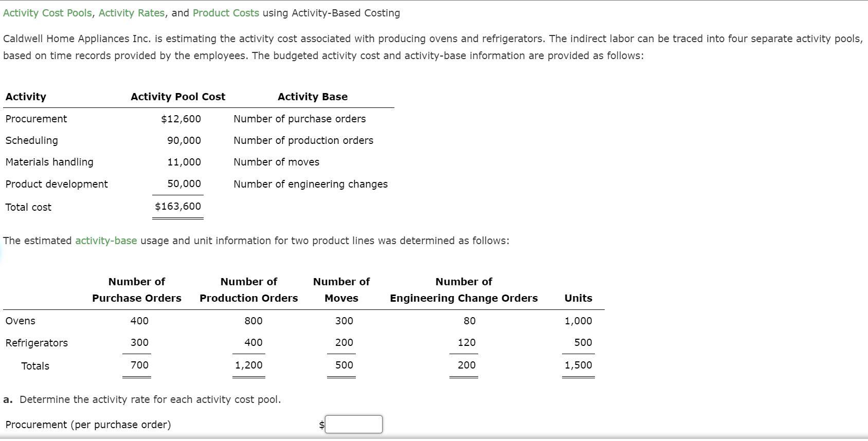Select Ovens purchase orders value 400

click(139, 321)
